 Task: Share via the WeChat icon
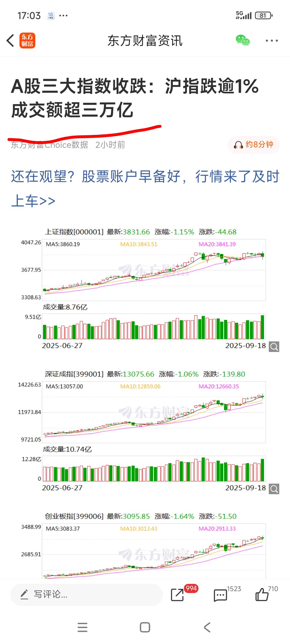243,41
